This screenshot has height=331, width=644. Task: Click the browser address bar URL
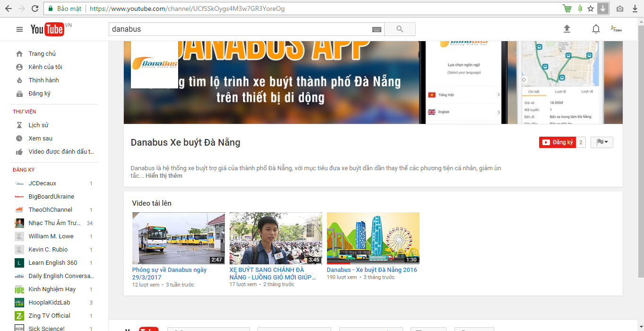tap(187, 9)
